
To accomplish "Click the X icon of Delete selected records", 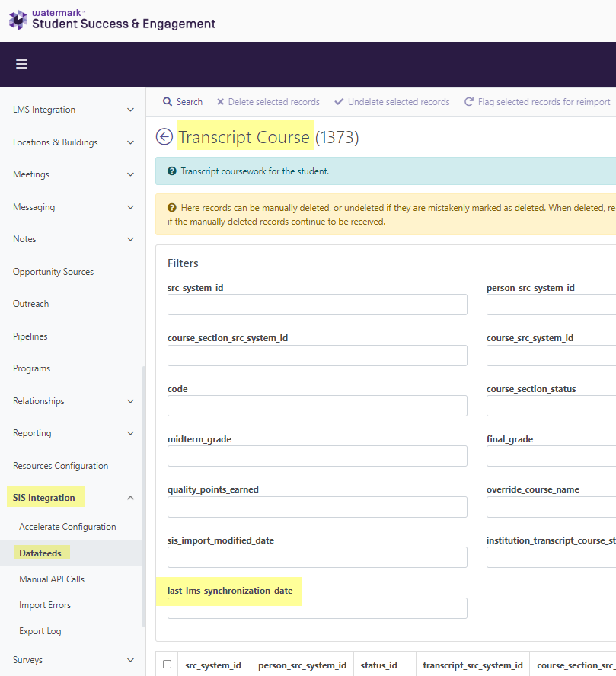I will pyautogui.click(x=220, y=102).
